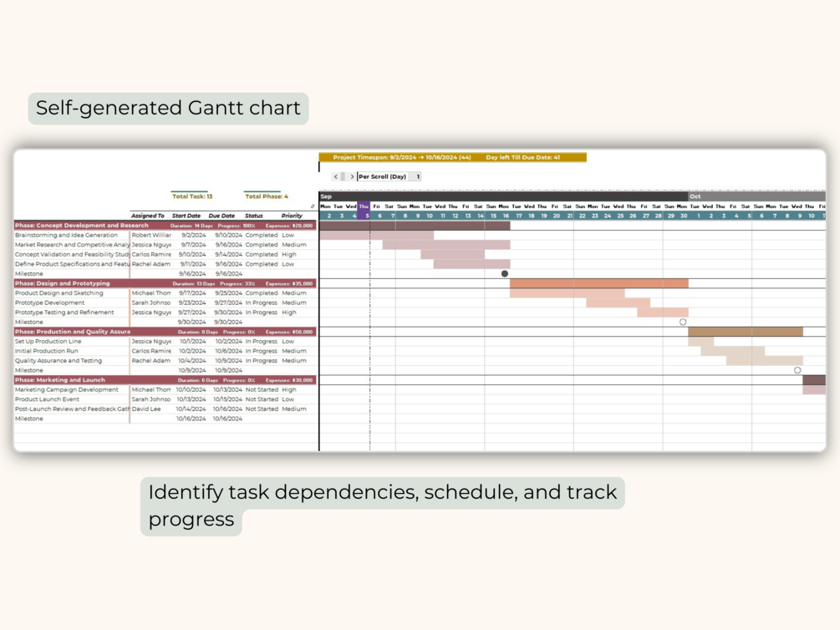
Task: Select the Prototype Testing and Refinement task
Action: [x=64, y=312]
